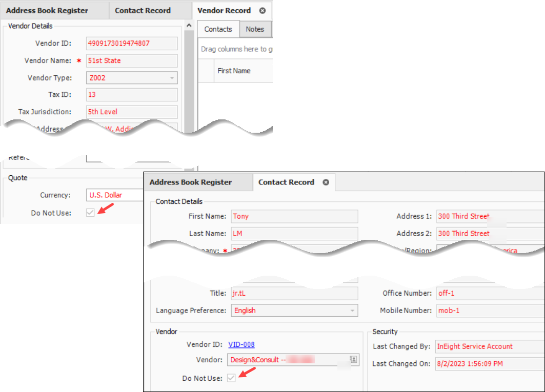The height and width of the screenshot is (392, 545).
Task: Select the Tax Jurisdiction field
Action: click(132, 112)
